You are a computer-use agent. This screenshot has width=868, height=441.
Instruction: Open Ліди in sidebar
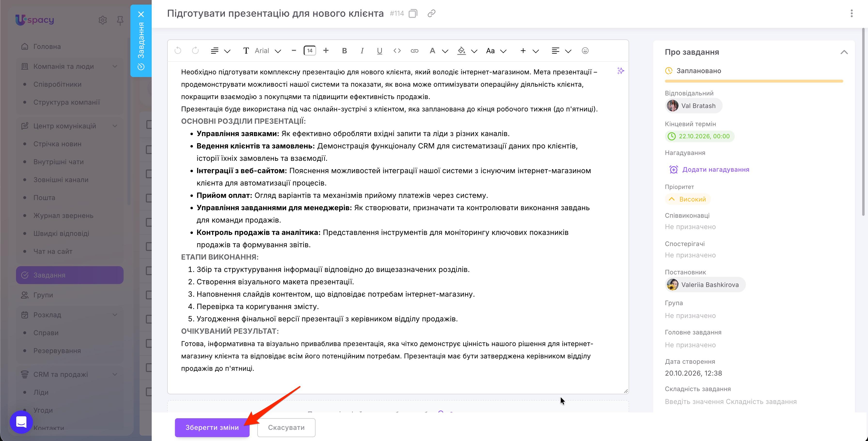click(41, 392)
